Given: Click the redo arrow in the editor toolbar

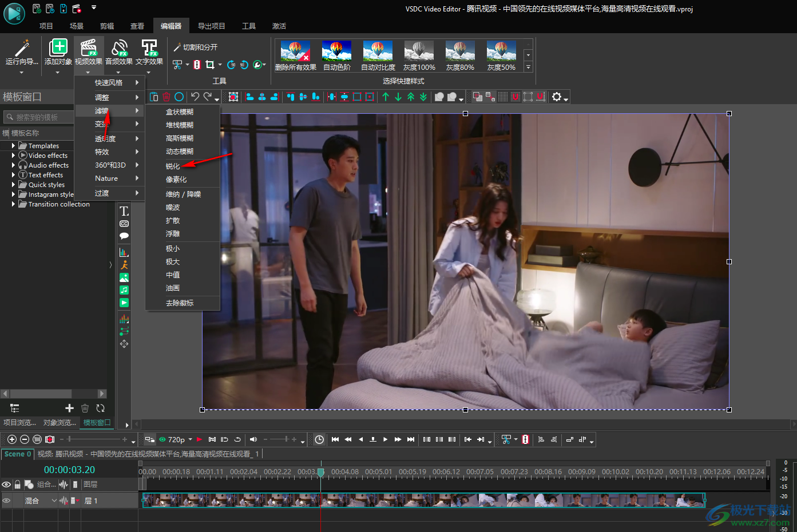Looking at the screenshot, I should click(x=208, y=97).
